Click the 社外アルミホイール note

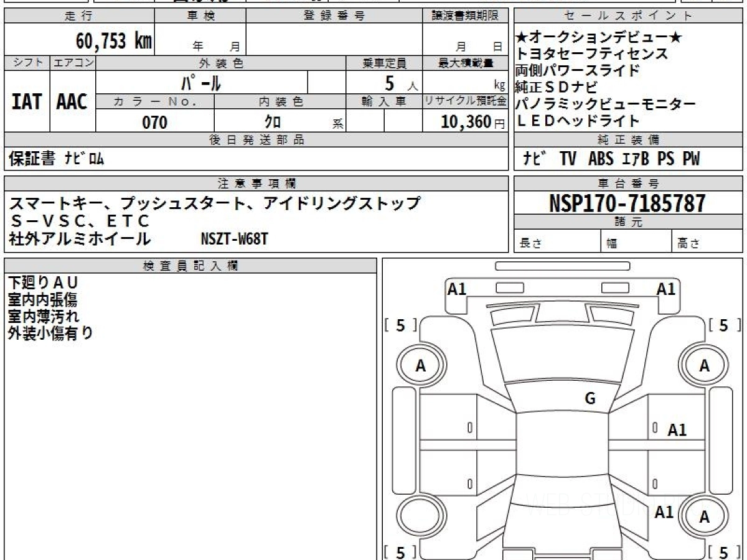[x=80, y=238]
